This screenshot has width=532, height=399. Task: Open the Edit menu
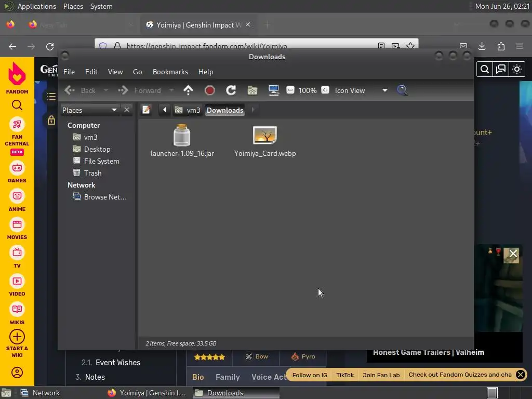pos(91,72)
